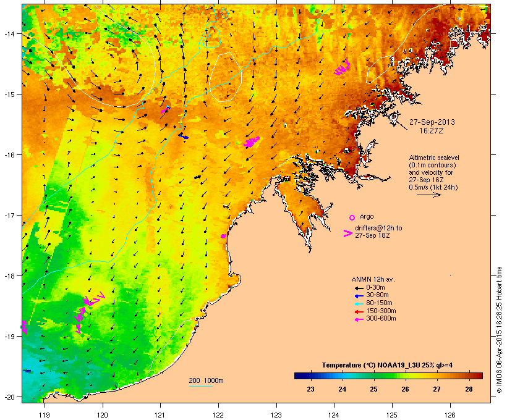The width and height of the screenshot is (507, 420).
Task: Click the latitude axis label '-14'
Action: [x=9, y=33]
